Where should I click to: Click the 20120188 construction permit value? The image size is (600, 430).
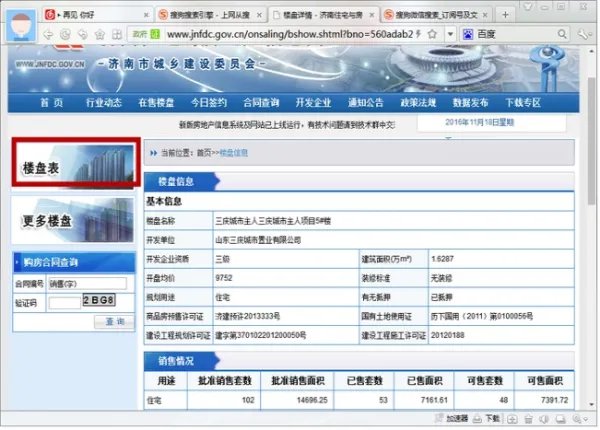[x=447, y=336]
